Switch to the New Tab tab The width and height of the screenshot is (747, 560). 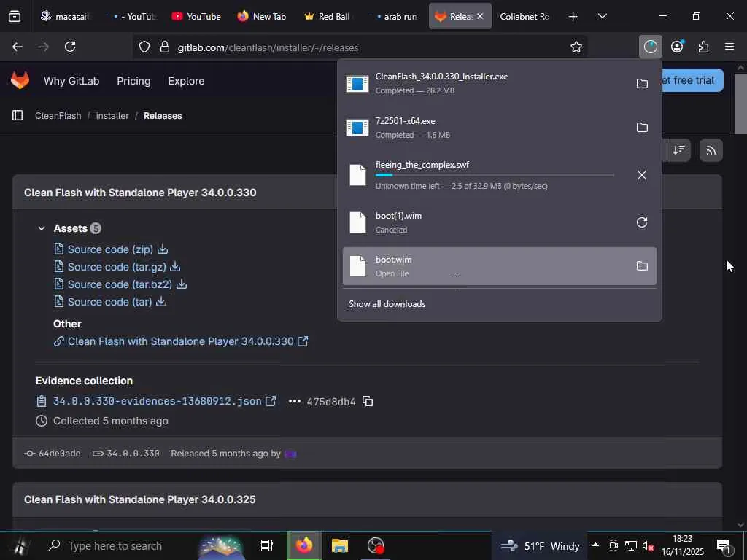coord(262,16)
